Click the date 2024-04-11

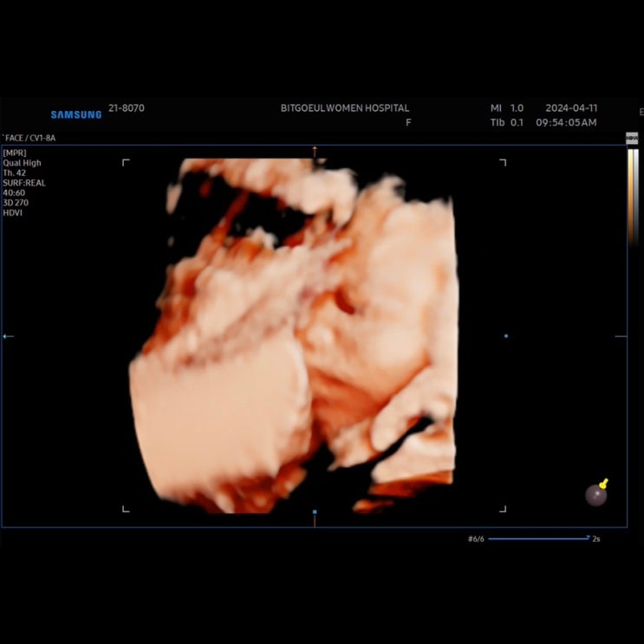point(571,108)
